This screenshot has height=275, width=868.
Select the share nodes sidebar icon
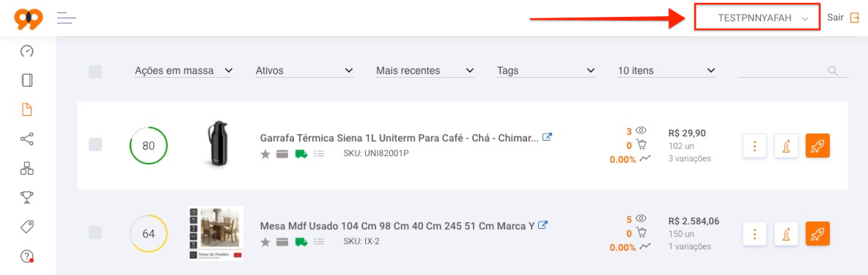click(x=26, y=139)
